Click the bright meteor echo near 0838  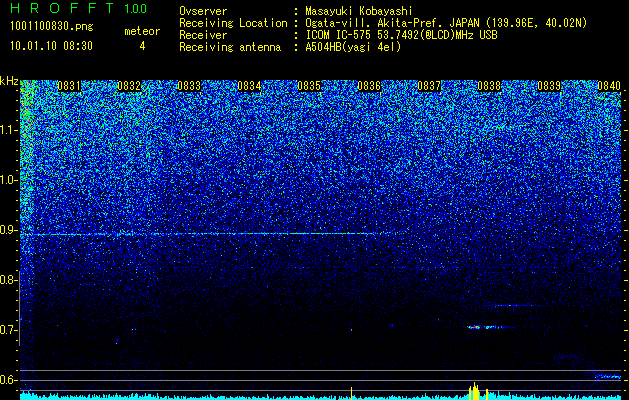(x=487, y=327)
